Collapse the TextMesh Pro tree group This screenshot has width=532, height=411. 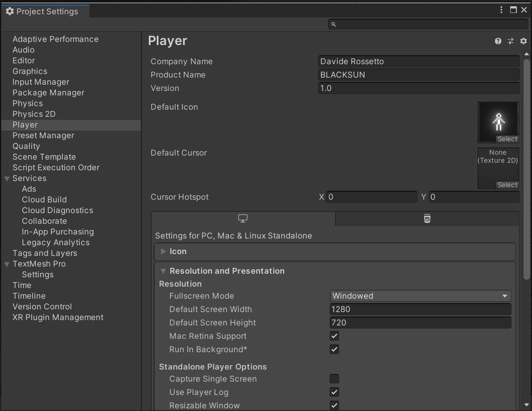coord(7,264)
